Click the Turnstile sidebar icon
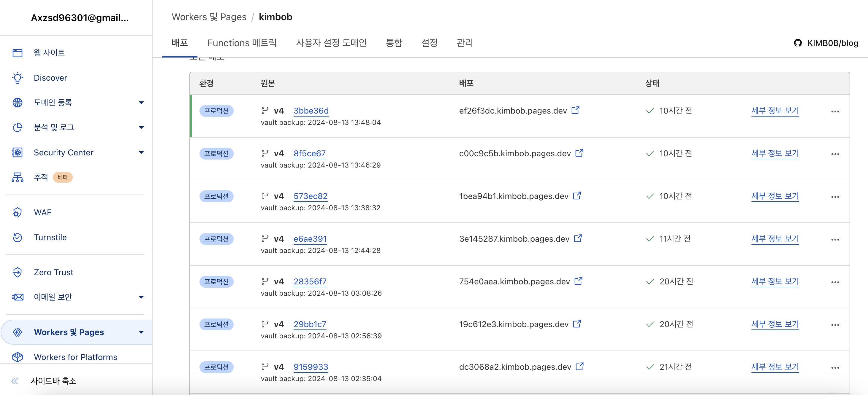This screenshot has width=868, height=395. click(18, 238)
